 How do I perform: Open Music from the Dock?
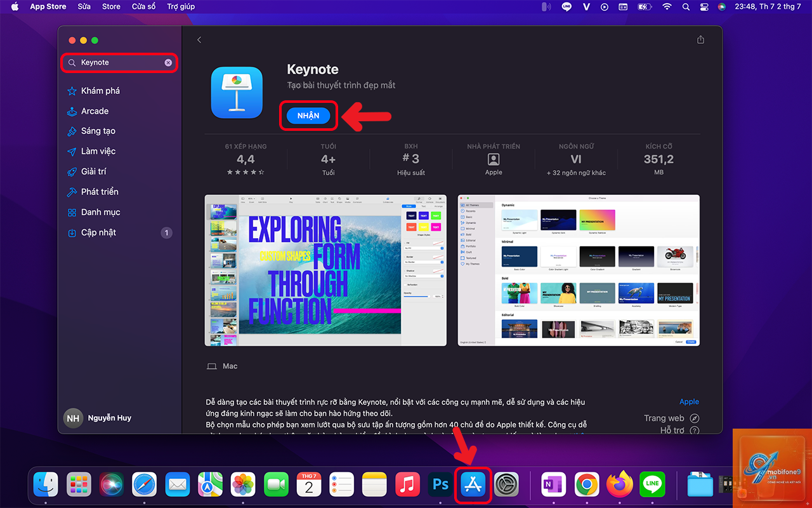407,485
